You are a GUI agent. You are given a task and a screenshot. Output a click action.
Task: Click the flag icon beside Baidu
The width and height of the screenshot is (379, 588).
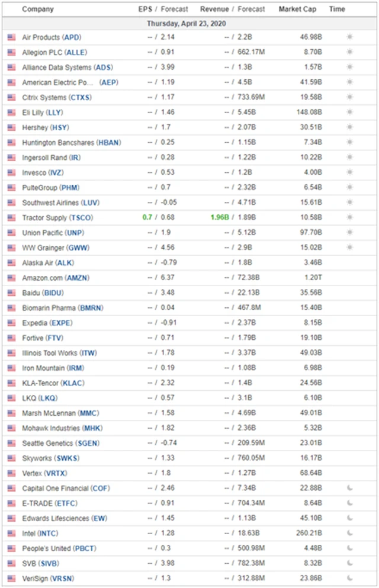pos(11,293)
